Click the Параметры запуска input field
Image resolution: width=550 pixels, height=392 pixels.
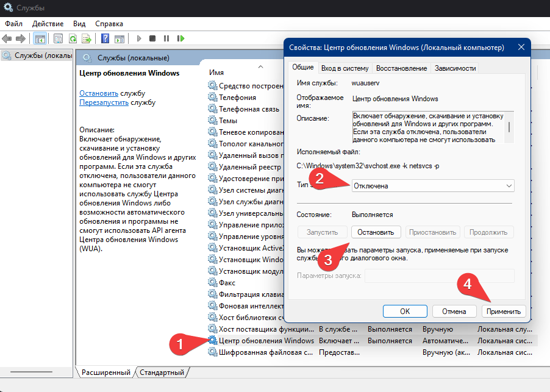440,276
